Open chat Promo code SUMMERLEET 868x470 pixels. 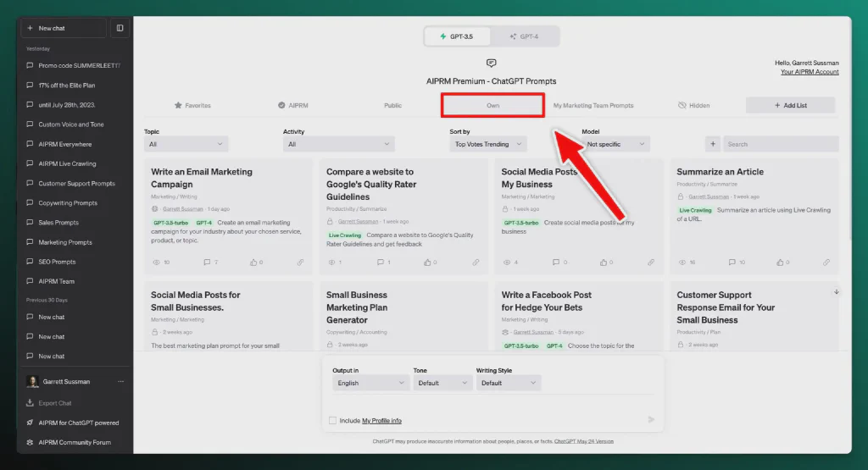pos(75,65)
